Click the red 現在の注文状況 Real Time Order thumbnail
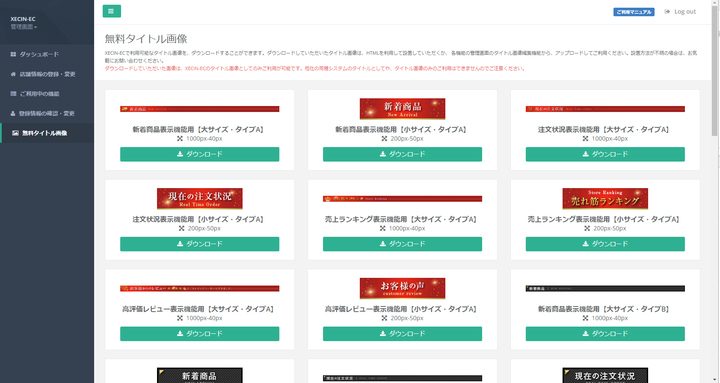Screen dimensions: 720x383 (200, 198)
